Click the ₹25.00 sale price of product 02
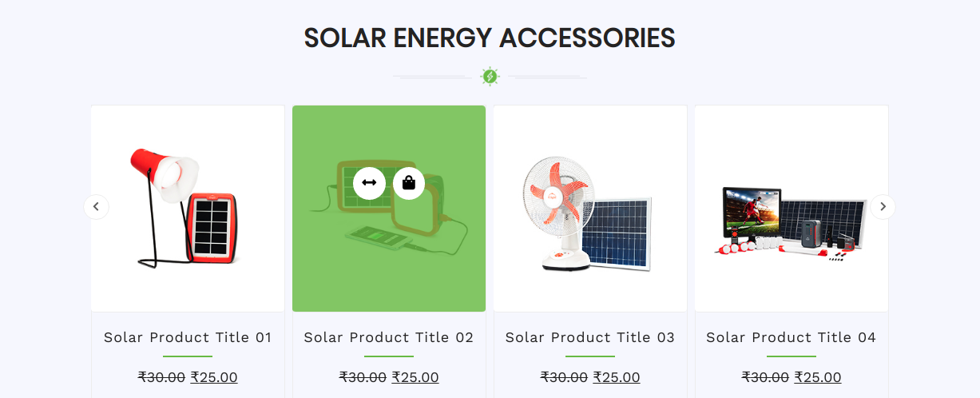Screen dimensions: 980x398 415,377
